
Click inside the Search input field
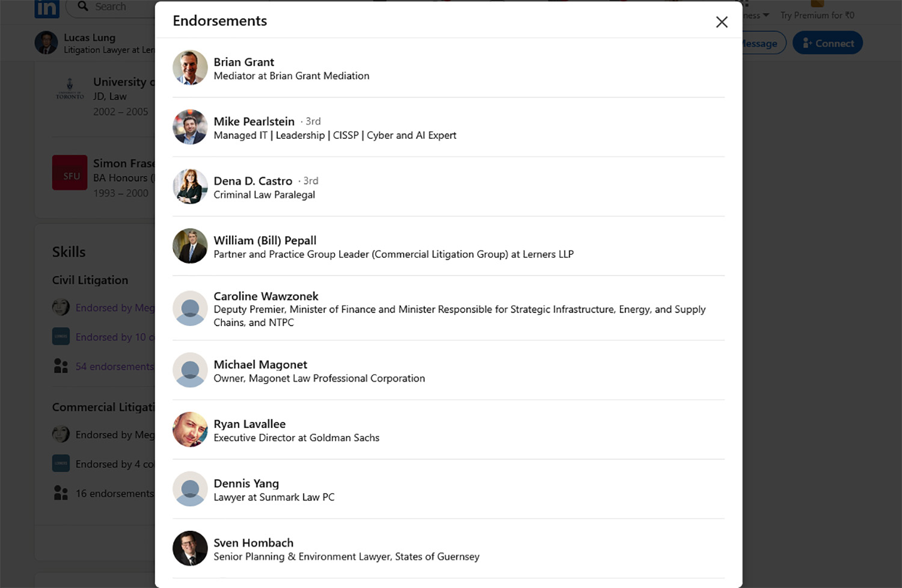[120, 7]
